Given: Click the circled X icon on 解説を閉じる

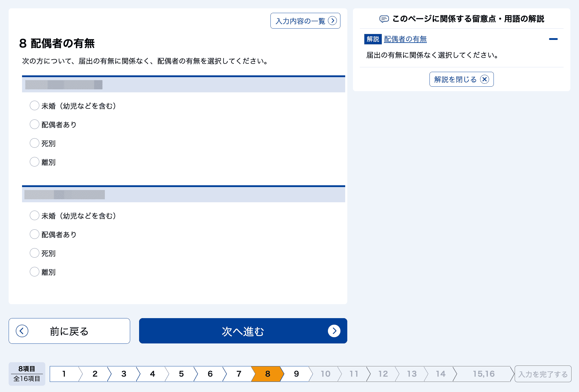Looking at the screenshot, I should [485, 79].
